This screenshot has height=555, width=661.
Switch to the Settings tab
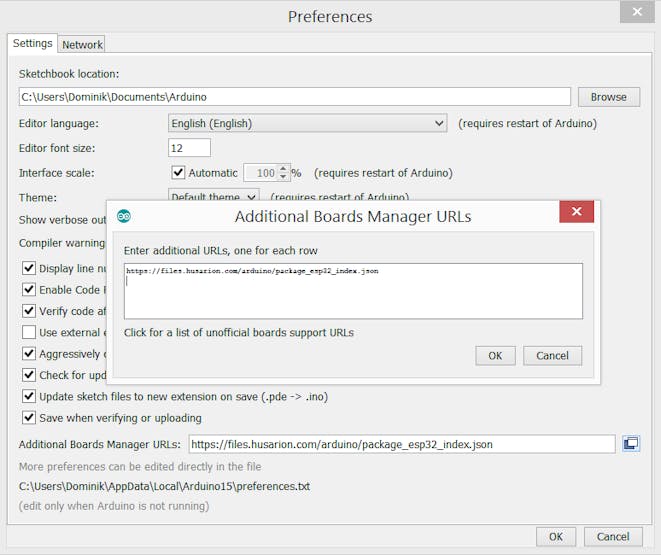[x=32, y=43]
